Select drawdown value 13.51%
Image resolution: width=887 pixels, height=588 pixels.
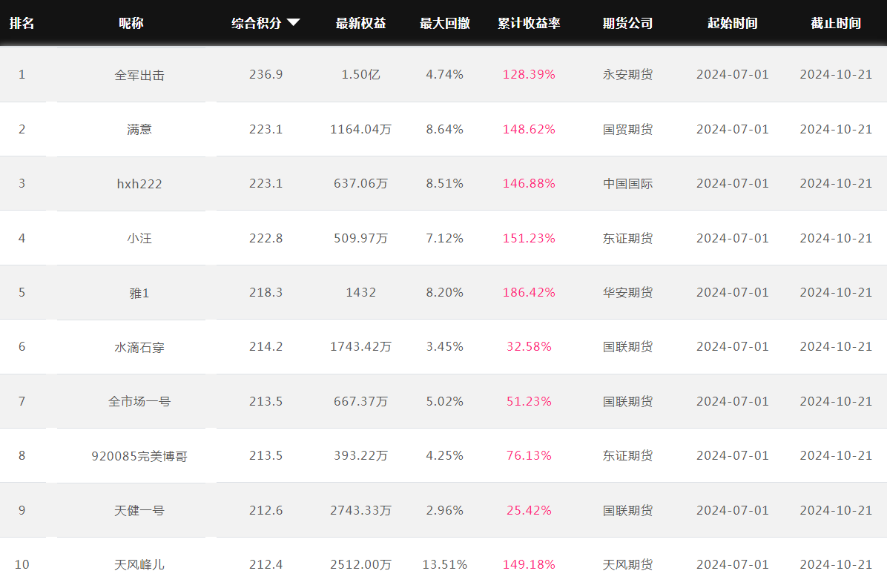click(x=445, y=564)
